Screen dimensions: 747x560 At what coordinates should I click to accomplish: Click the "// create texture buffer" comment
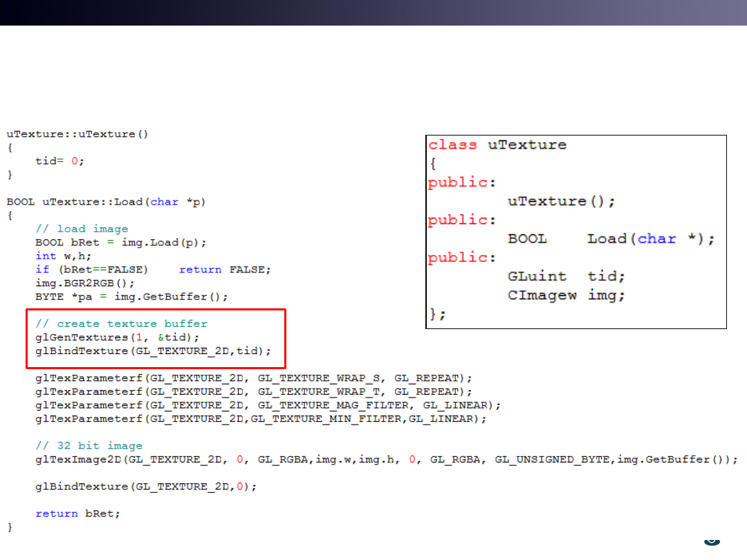click(121, 324)
